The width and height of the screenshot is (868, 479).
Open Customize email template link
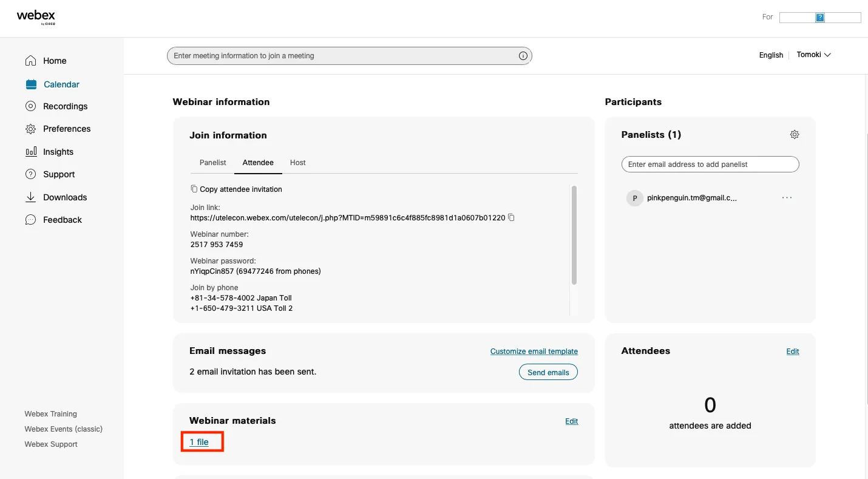point(534,352)
